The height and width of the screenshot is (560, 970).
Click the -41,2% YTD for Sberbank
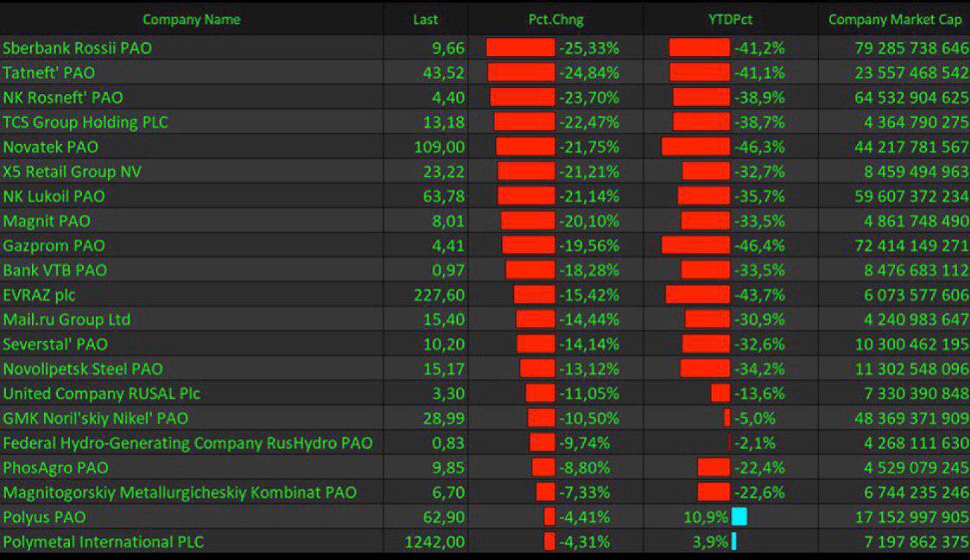click(759, 48)
